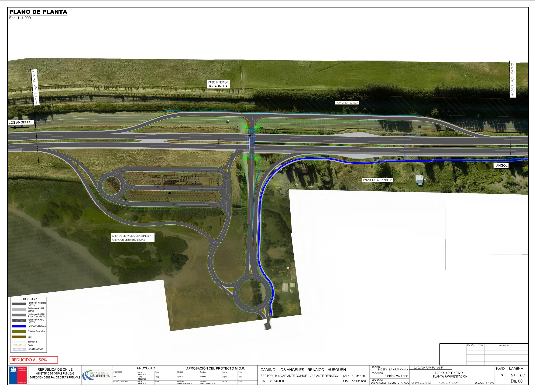Click the drawing code '02-02-00-PAV-PL- 02-F'

click(x=428, y=368)
